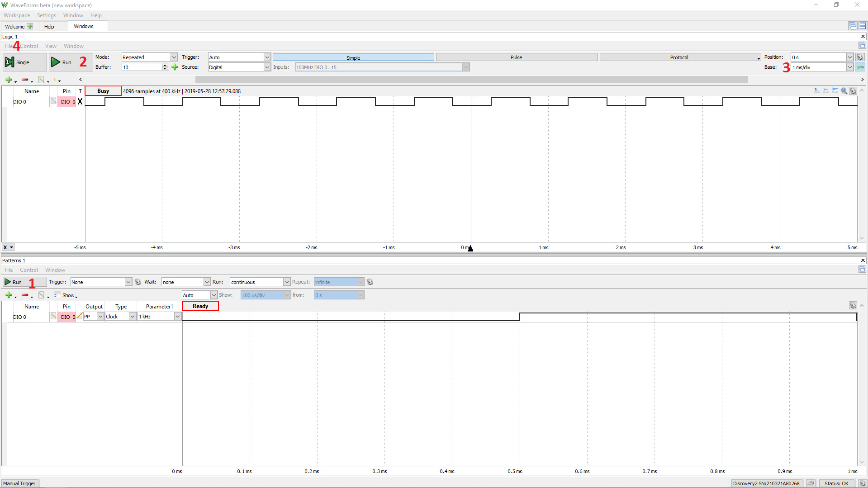Open Settings menu in main menu bar
868x488 pixels.
(47, 15)
